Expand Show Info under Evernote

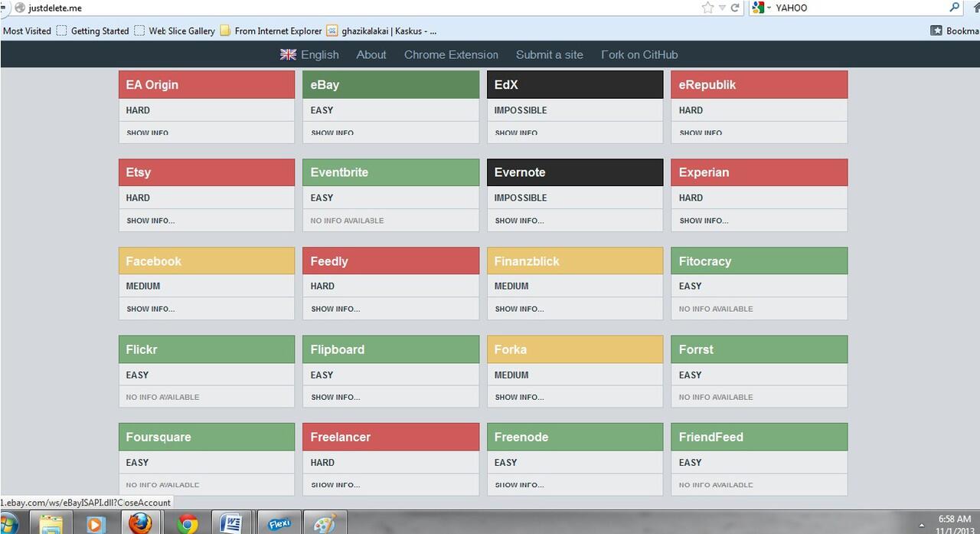point(519,221)
